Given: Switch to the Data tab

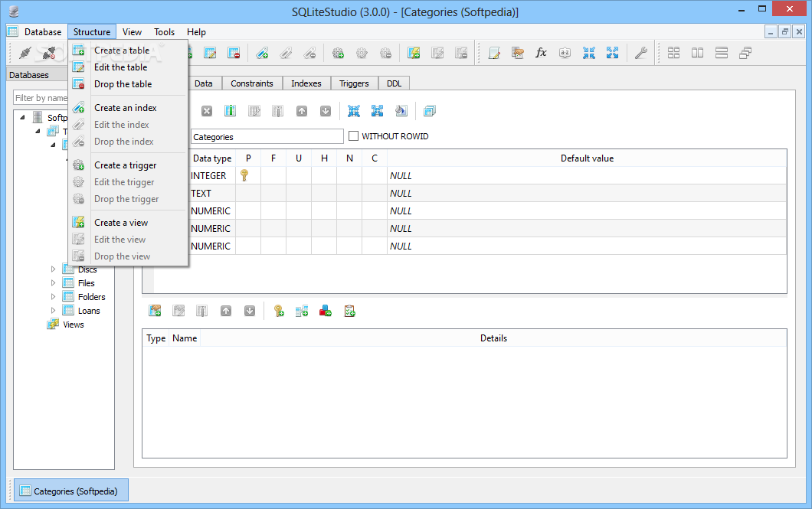Looking at the screenshot, I should coord(204,83).
